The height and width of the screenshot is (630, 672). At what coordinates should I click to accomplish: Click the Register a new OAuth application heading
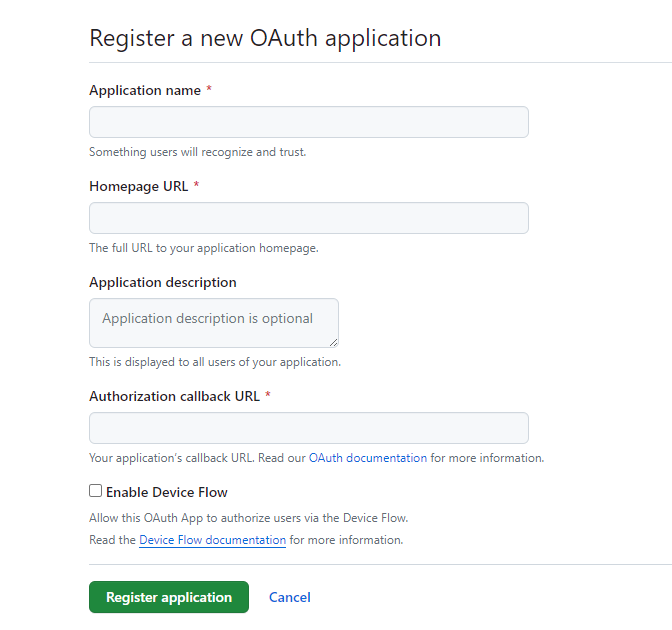tap(265, 38)
